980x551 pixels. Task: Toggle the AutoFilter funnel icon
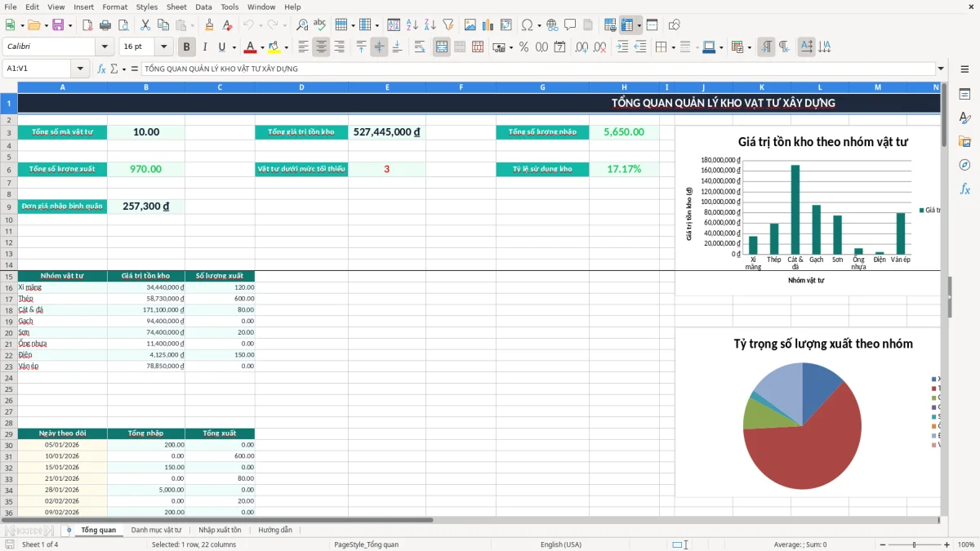pos(448,25)
